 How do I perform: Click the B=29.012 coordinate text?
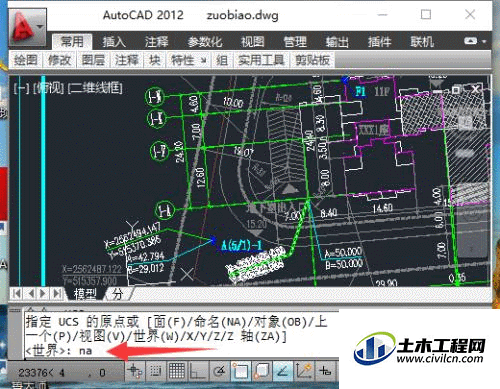coord(146,269)
